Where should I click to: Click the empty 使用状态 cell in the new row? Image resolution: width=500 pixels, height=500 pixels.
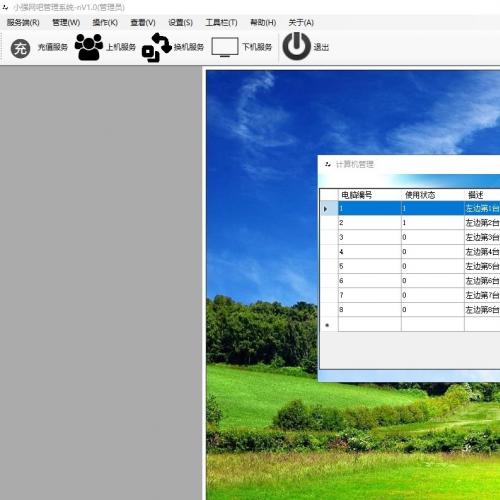433,324
